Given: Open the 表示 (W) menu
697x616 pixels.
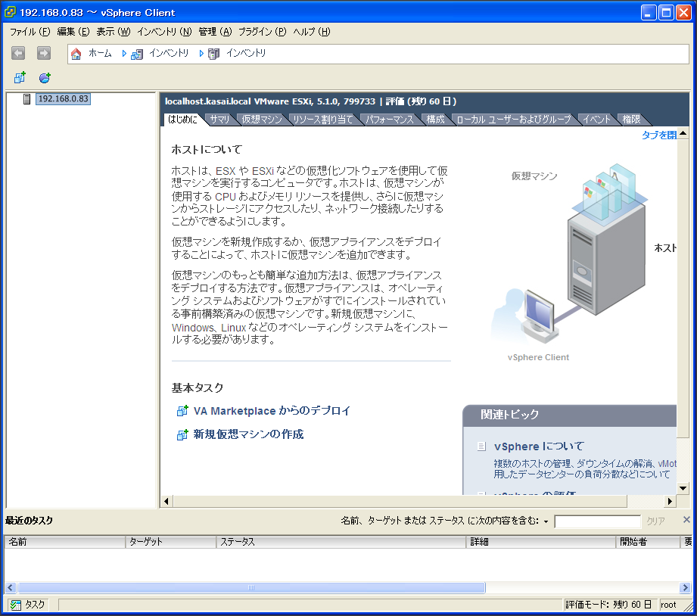Looking at the screenshot, I should coord(114,32).
